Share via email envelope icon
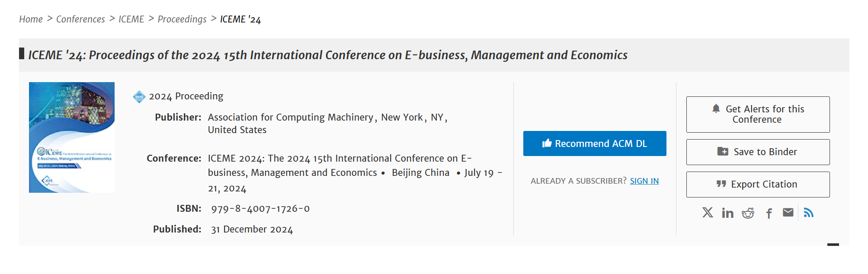The height and width of the screenshot is (274, 868). pyautogui.click(x=788, y=212)
